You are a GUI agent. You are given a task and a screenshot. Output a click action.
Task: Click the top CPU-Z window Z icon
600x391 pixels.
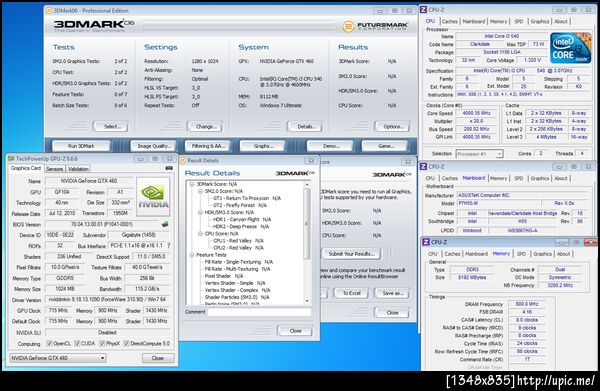click(x=424, y=10)
